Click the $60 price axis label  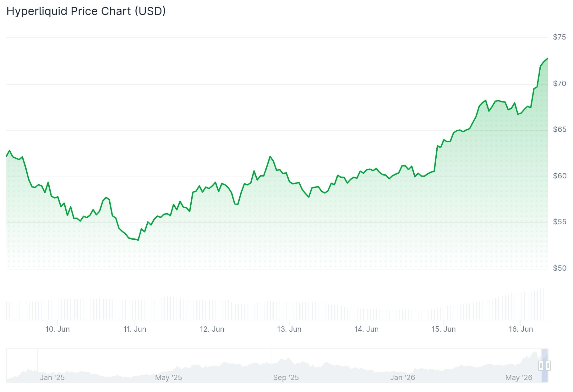[559, 176]
